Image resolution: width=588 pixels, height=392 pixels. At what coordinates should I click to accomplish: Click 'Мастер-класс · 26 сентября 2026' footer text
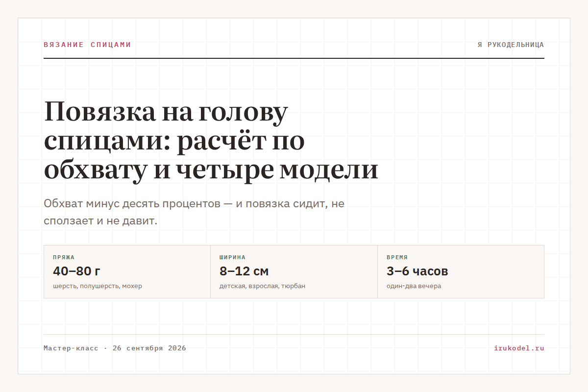[x=115, y=348]
